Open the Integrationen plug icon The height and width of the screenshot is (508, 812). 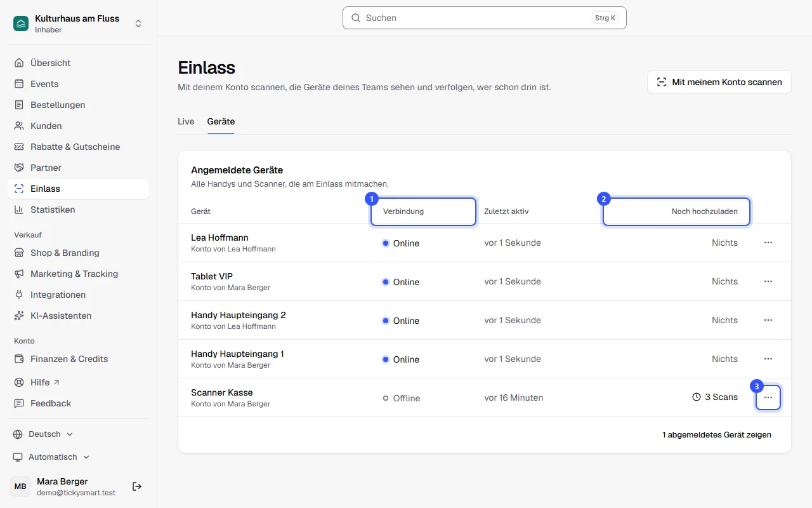click(x=19, y=295)
